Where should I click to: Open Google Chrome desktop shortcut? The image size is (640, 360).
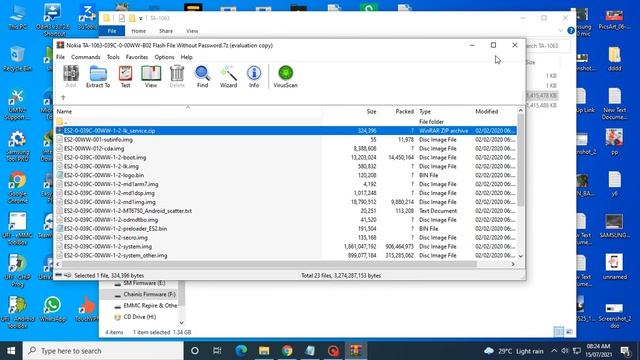18,188
